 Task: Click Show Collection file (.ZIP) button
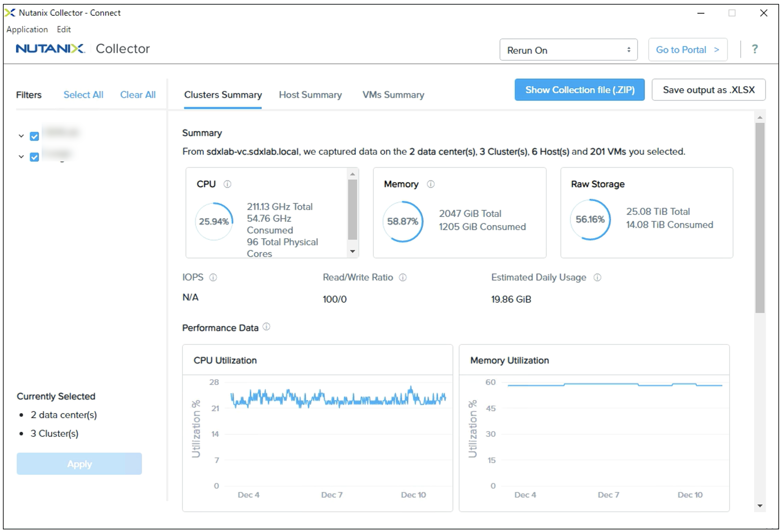point(580,90)
